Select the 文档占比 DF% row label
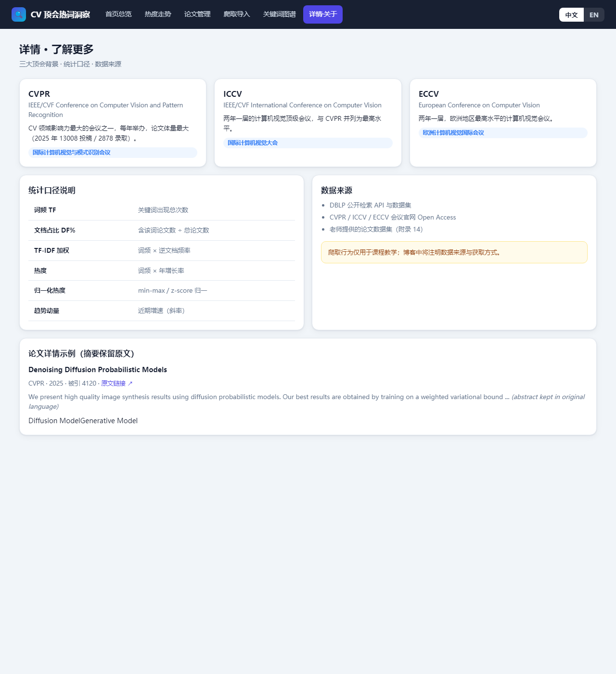The height and width of the screenshot is (674, 616). (x=55, y=230)
